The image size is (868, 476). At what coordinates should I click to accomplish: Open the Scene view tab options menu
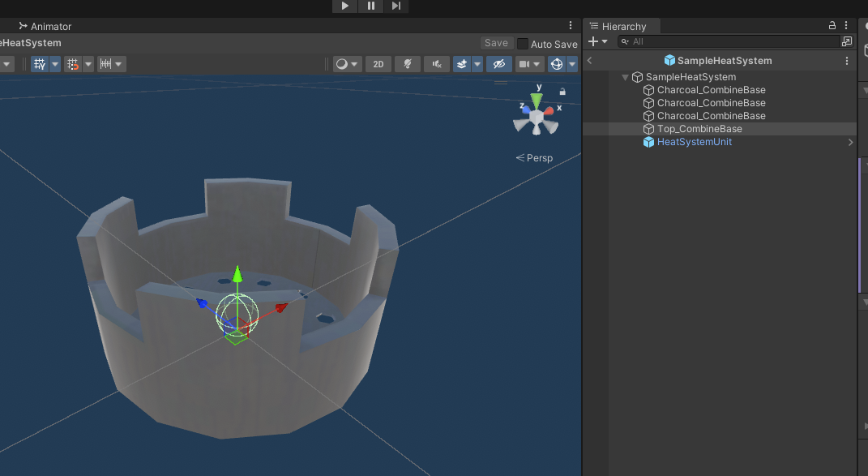pos(571,25)
